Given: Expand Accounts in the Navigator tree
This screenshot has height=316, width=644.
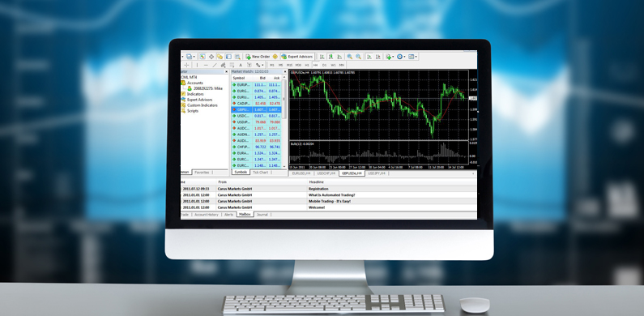Looking at the screenshot, I should tap(192, 83).
